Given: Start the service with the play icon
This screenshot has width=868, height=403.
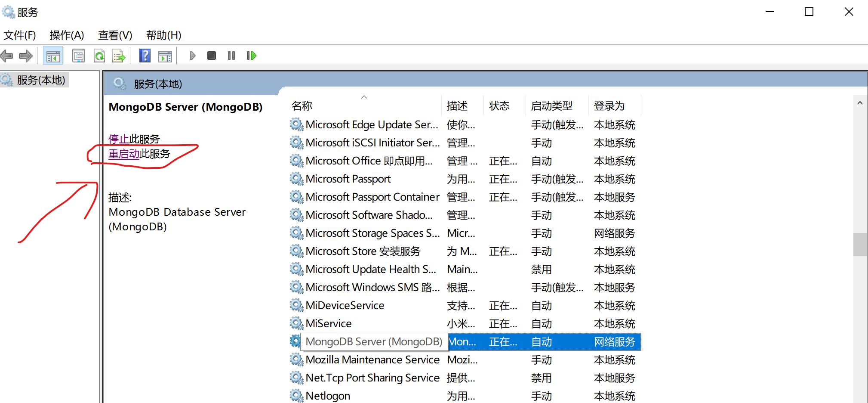Looking at the screenshot, I should 193,56.
